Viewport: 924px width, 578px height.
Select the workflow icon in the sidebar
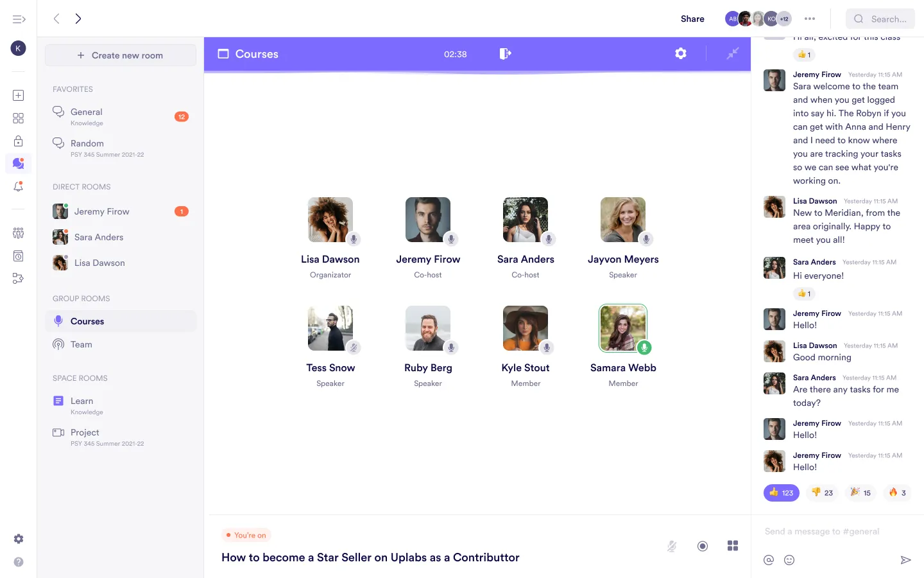click(18, 278)
